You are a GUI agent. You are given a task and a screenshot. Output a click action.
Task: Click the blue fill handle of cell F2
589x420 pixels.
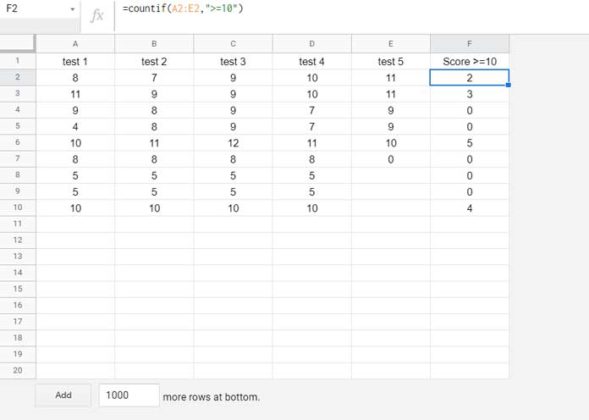pos(508,85)
